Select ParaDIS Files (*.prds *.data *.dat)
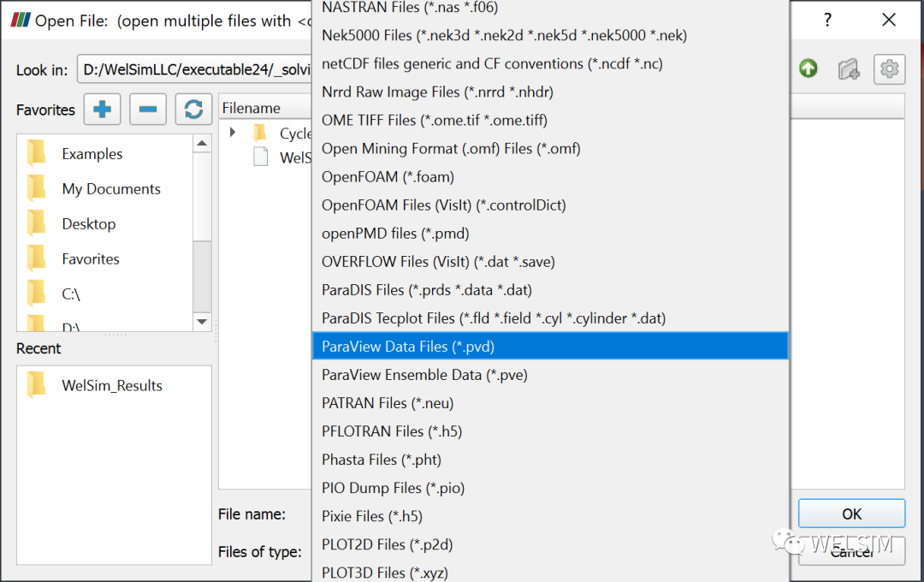 point(550,290)
